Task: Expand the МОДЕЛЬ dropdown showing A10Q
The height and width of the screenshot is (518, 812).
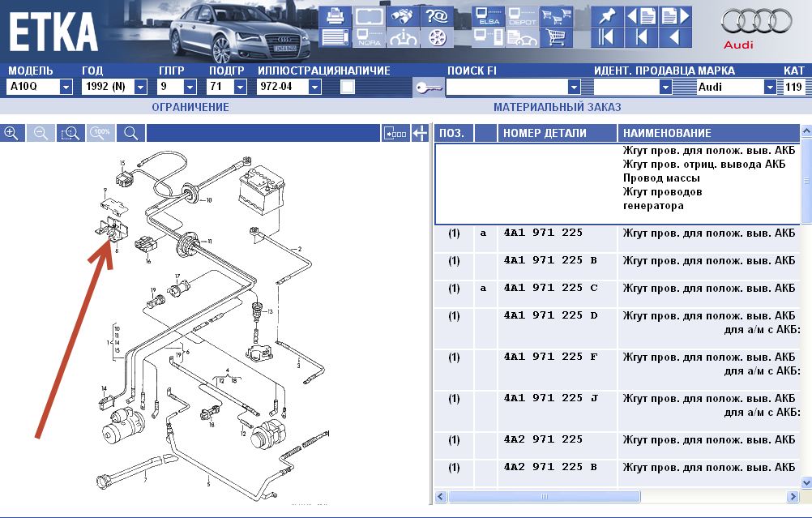Action: click(x=65, y=87)
